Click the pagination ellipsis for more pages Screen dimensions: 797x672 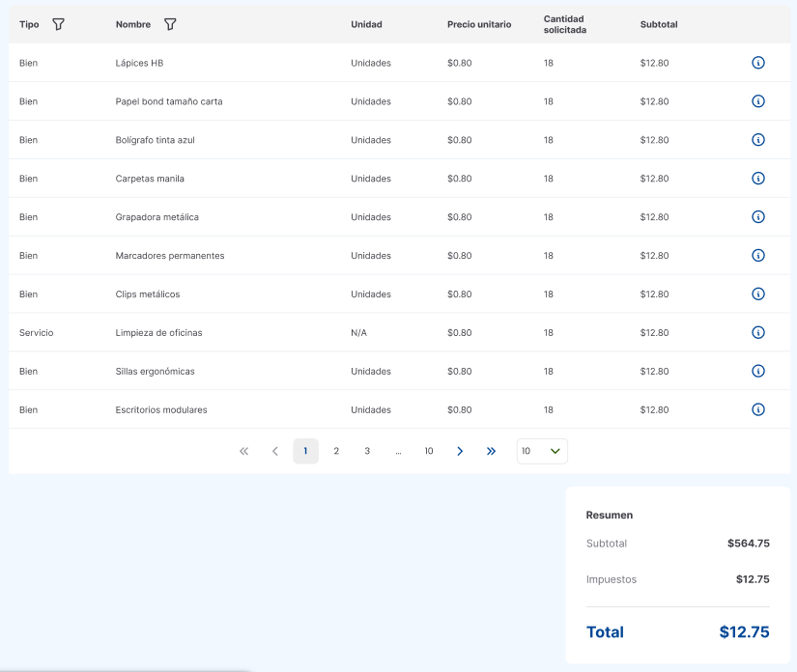pos(398,451)
